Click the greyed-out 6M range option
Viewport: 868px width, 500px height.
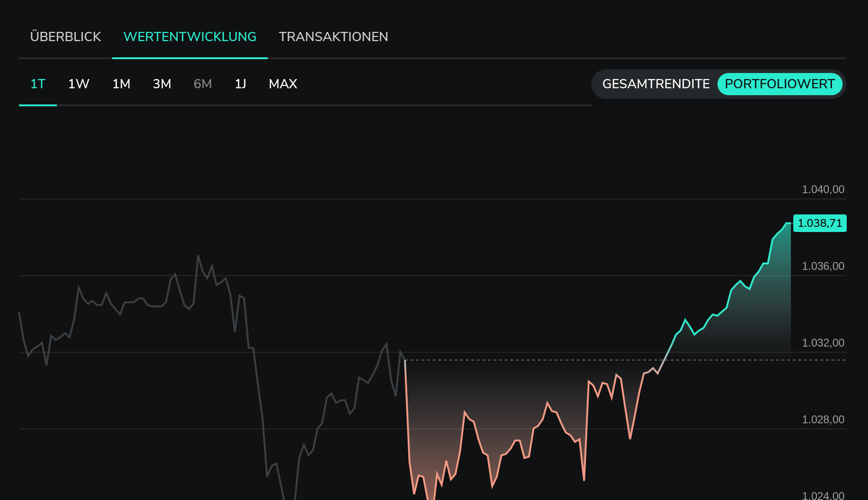[x=203, y=84]
